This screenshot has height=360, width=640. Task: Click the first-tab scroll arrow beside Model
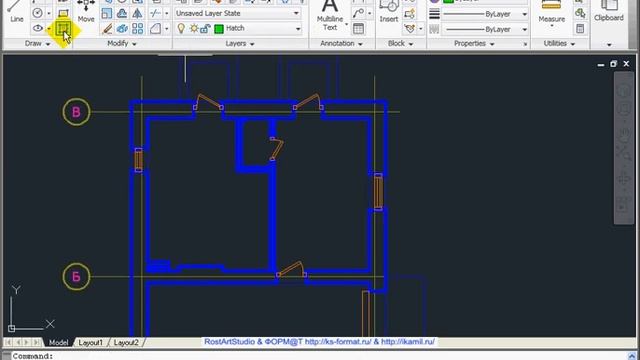(8, 342)
